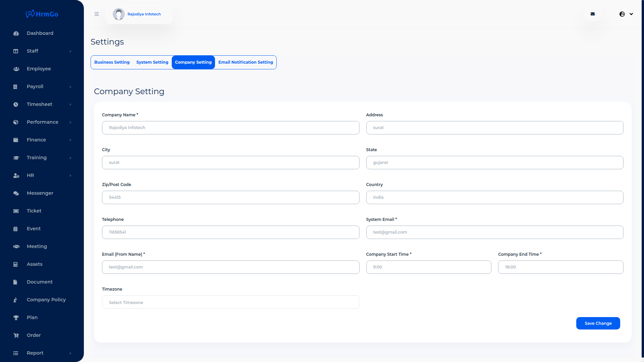Switch to Email Notification Setting tab

point(246,62)
